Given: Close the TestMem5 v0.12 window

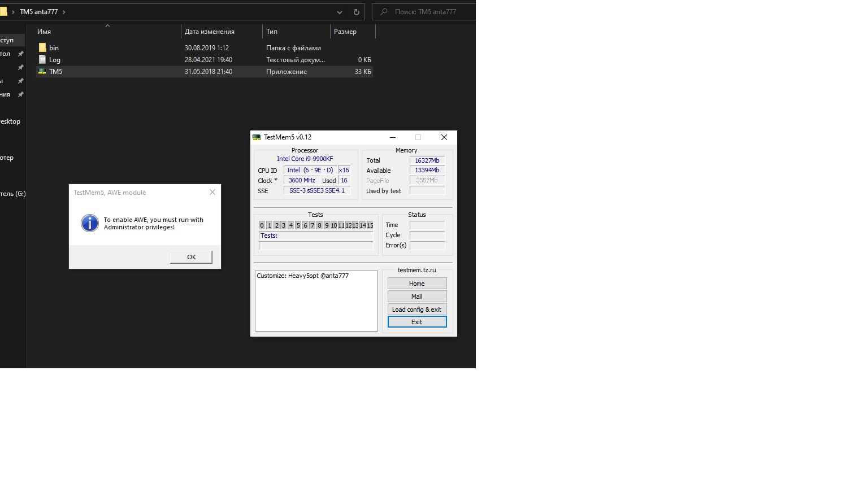Looking at the screenshot, I should click(x=444, y=137).
